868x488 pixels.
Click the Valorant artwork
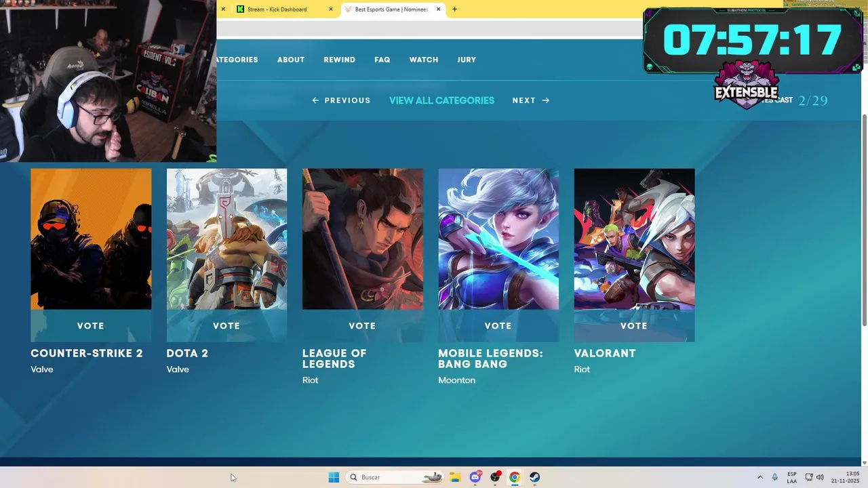(x=634, y=239)
